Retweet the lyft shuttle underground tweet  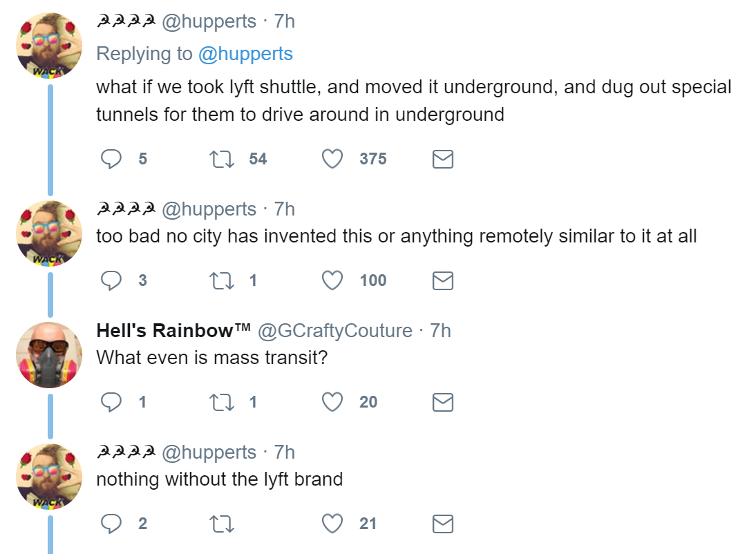222,160
